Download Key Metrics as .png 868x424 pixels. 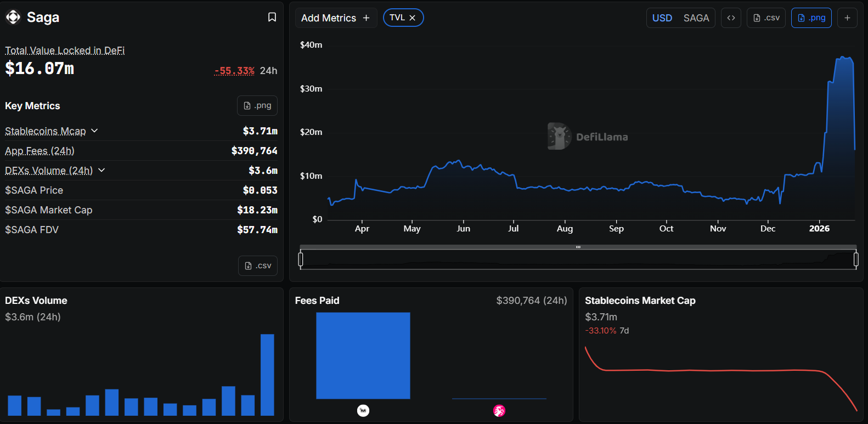coord(257,106)
